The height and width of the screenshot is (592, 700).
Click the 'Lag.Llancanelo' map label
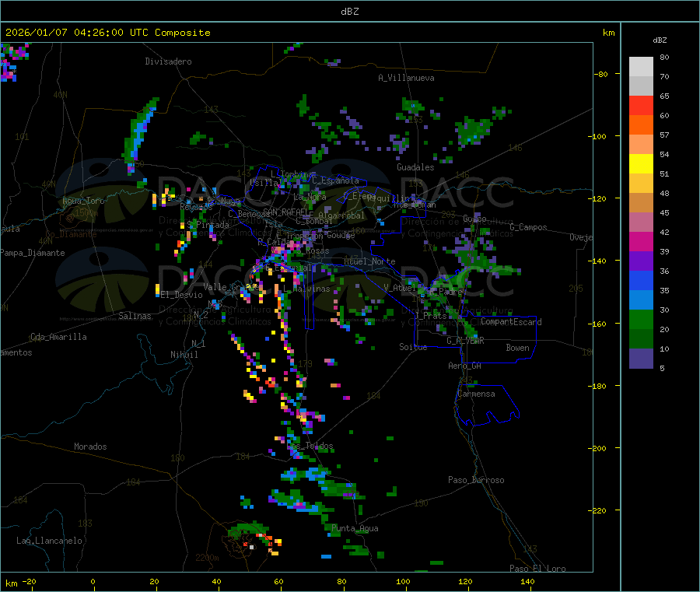tap(49, 541)
